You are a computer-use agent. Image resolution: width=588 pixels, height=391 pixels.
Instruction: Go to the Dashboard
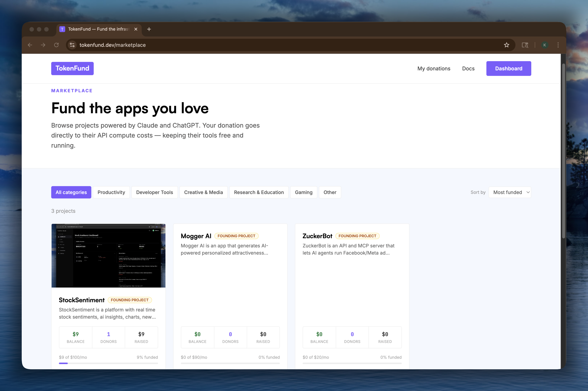tap(509, 68)
